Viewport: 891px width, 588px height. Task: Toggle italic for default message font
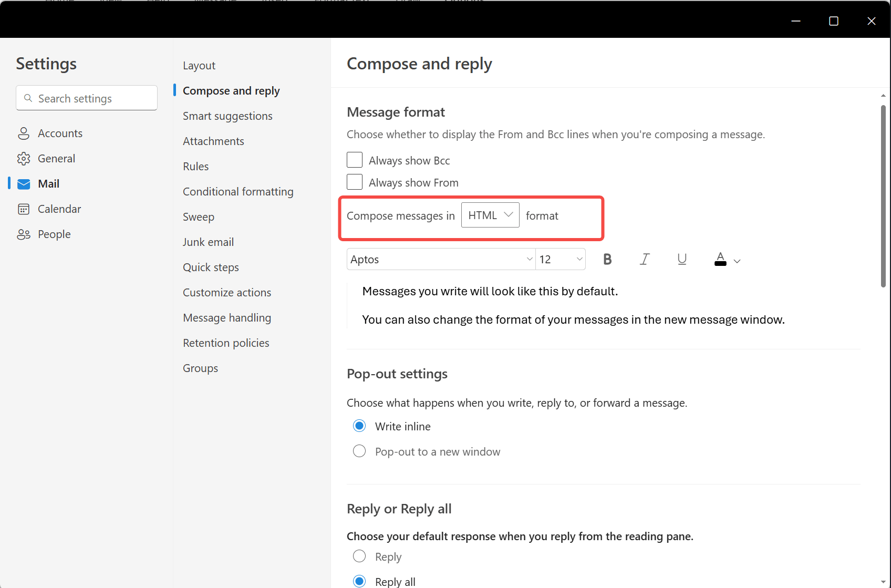tap(645, 259)
